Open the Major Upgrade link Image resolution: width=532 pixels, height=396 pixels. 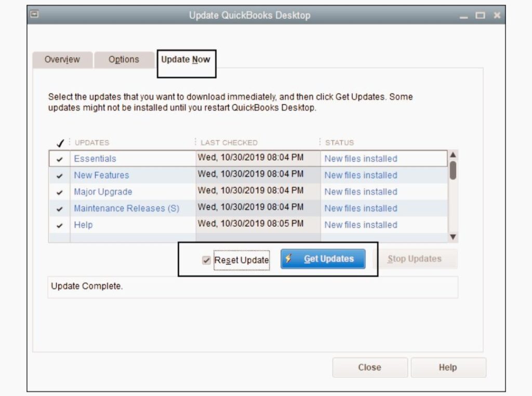(x=103, y=192)
